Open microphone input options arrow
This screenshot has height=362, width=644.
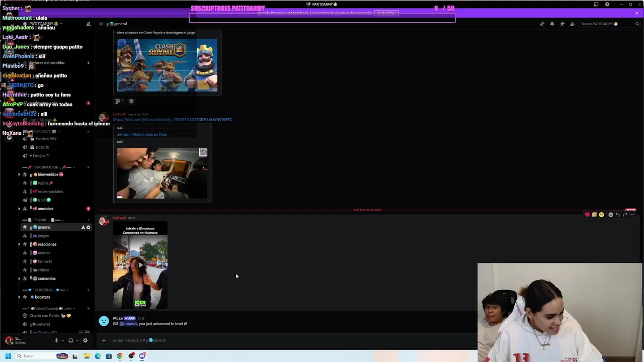click(x=62, y=340)
